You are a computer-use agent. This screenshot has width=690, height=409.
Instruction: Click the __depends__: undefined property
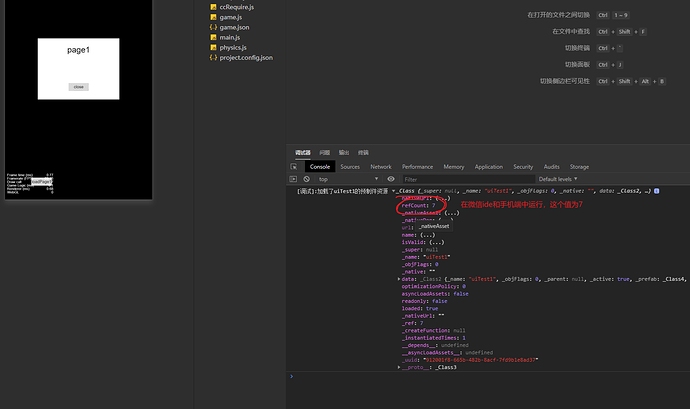[x=435, y=345]
